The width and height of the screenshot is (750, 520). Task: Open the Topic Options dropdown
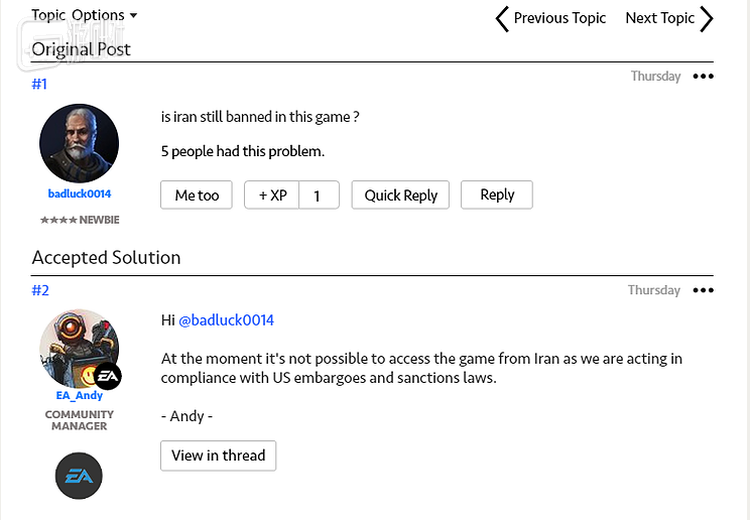click(85, 15)
